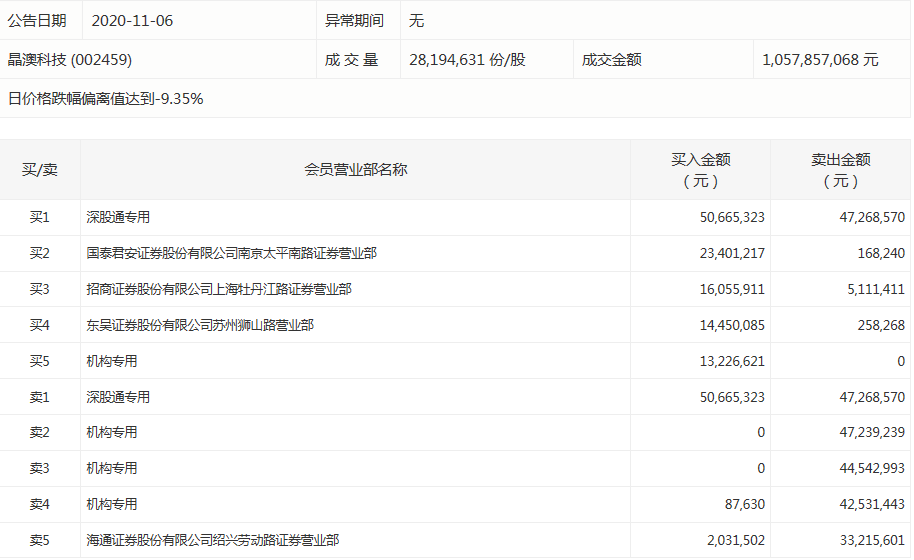Click the 会员营业部名称 column header
The image size is (914, 560).
point(355,169)
